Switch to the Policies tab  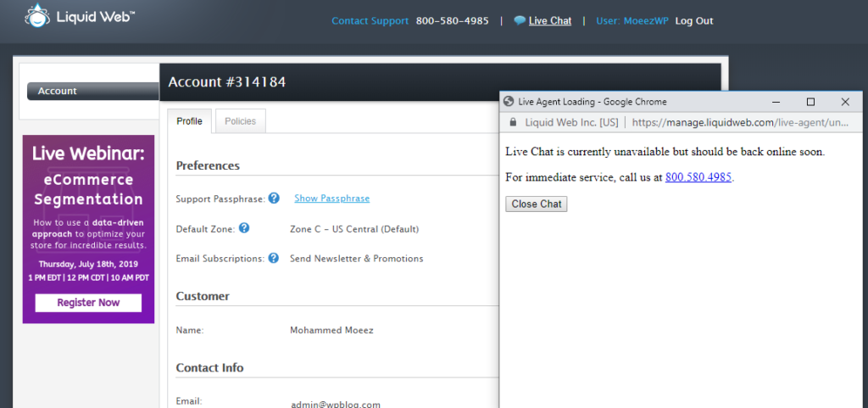coord(241,121)
